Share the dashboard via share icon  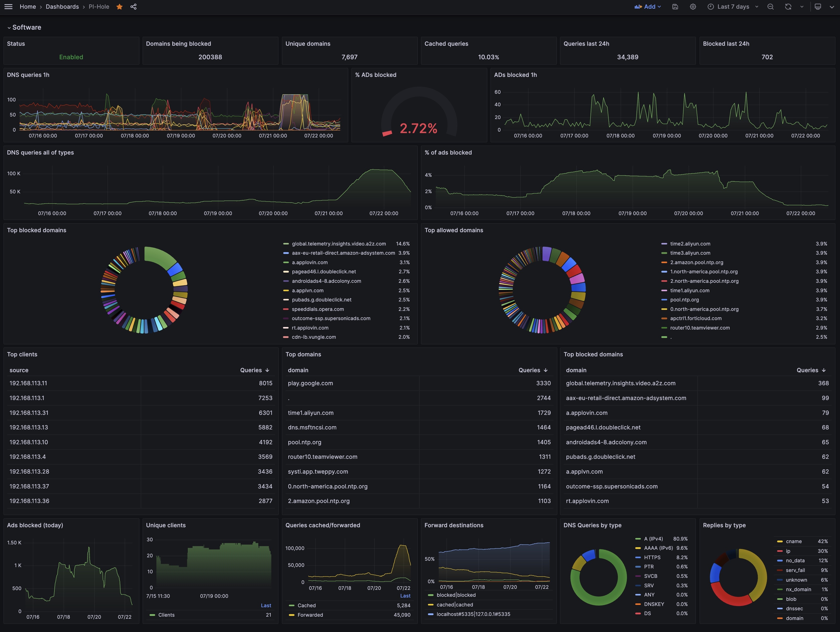(x=133, y=6)
